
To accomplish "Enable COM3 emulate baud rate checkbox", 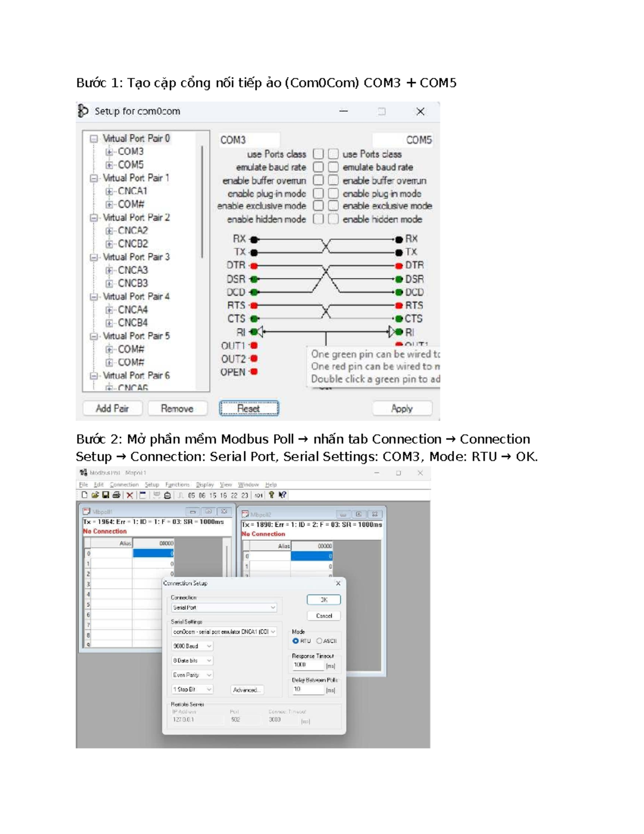I will tap(318, 167).
